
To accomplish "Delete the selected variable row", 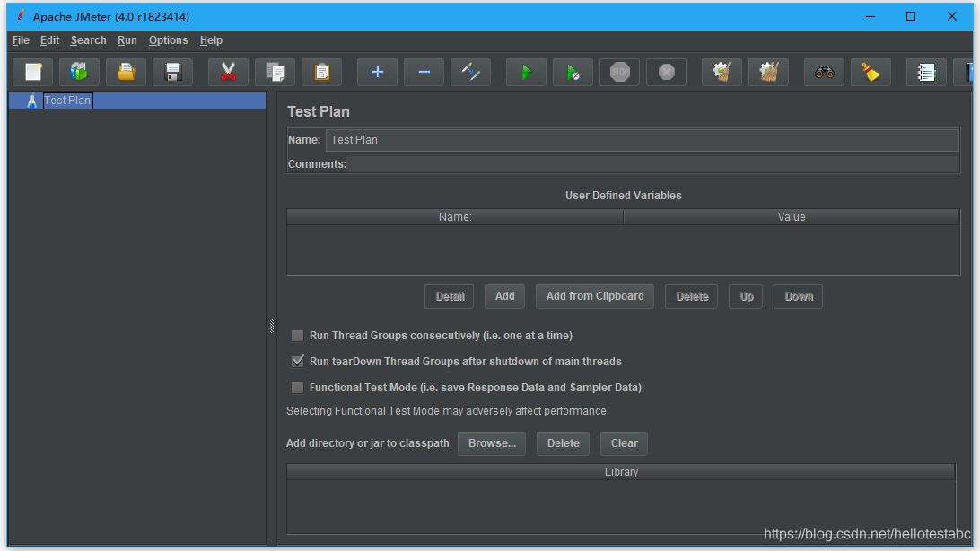I will pyautogui.click(x=692, y=296).
